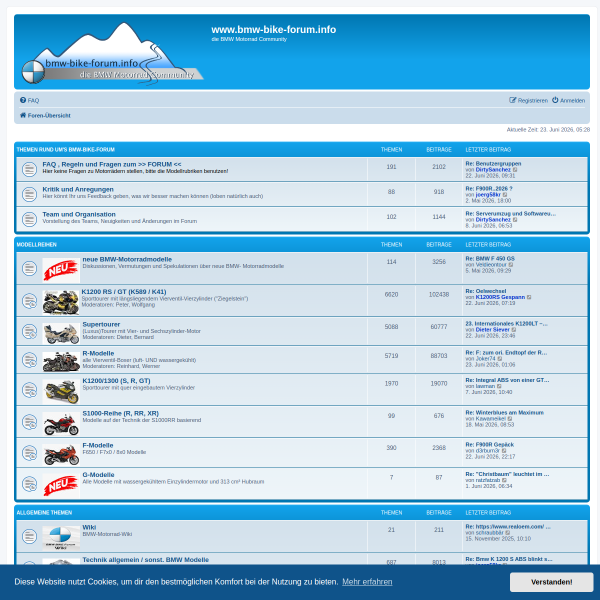Viewport: 600px width, 600px height.
Task: Click the forum status icon beside FAQ, Regeln und Fragen
Action: coord(29,169)
